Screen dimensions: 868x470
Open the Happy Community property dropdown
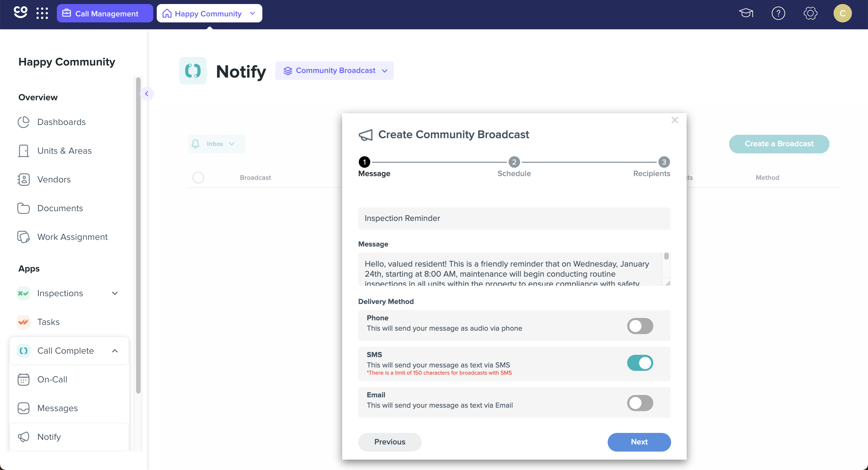[209, 14]
